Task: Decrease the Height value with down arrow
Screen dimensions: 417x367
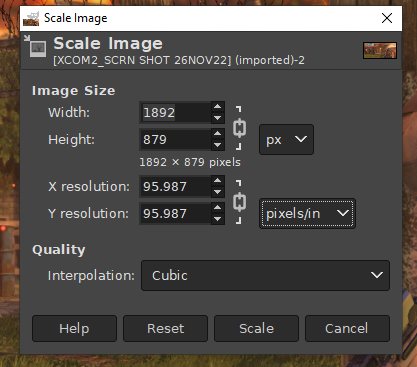Action: (x=218, y=145)
